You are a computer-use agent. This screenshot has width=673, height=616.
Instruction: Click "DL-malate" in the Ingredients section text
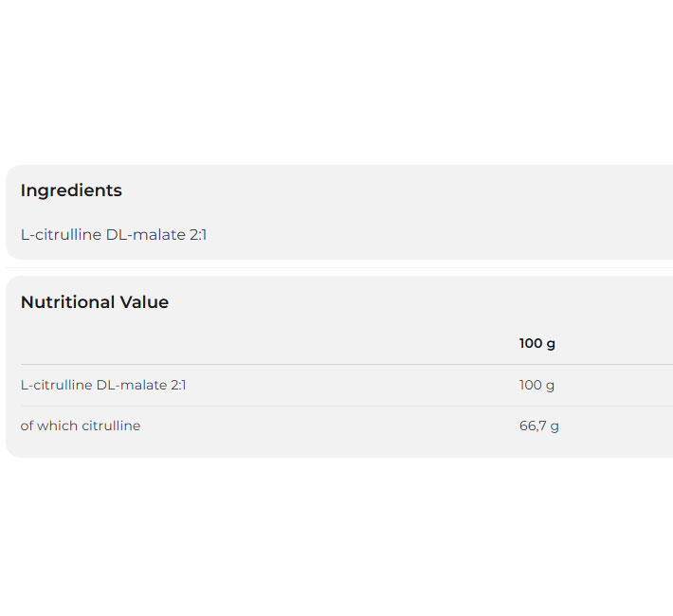[145, 234]
